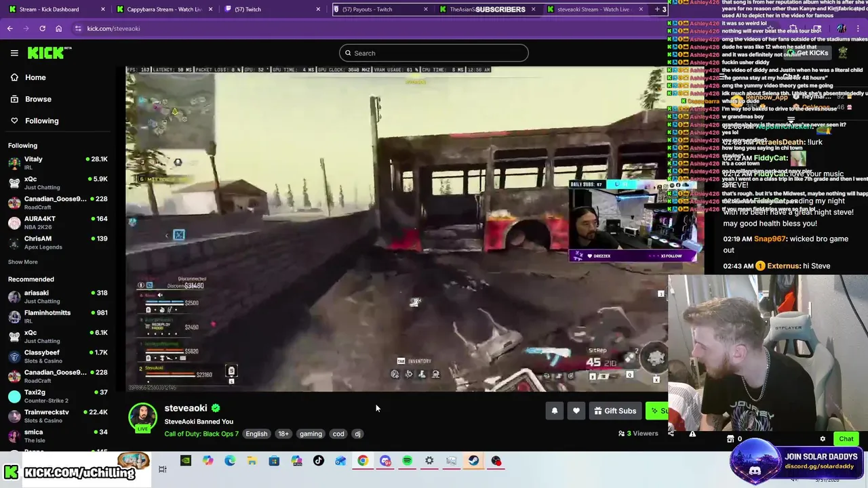Click the Kick search box
868x488 pixels.
pyautogui.click(x=434, y=53)
